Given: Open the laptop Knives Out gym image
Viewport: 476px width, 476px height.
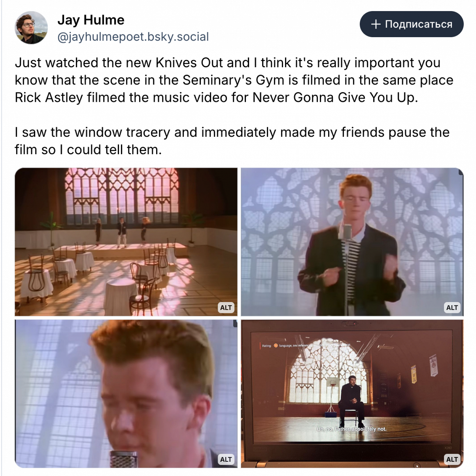Looking at the screenshot, I should 352,393.
